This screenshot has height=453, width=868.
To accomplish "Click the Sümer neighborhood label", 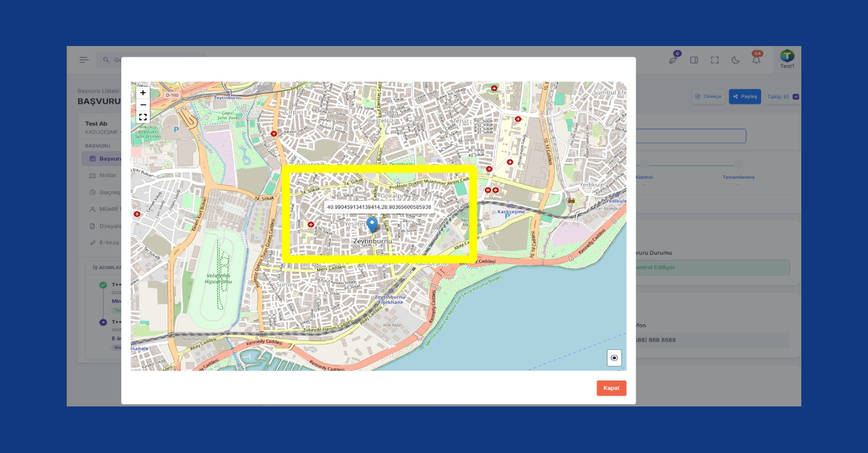I will click(x=286, y=285).
